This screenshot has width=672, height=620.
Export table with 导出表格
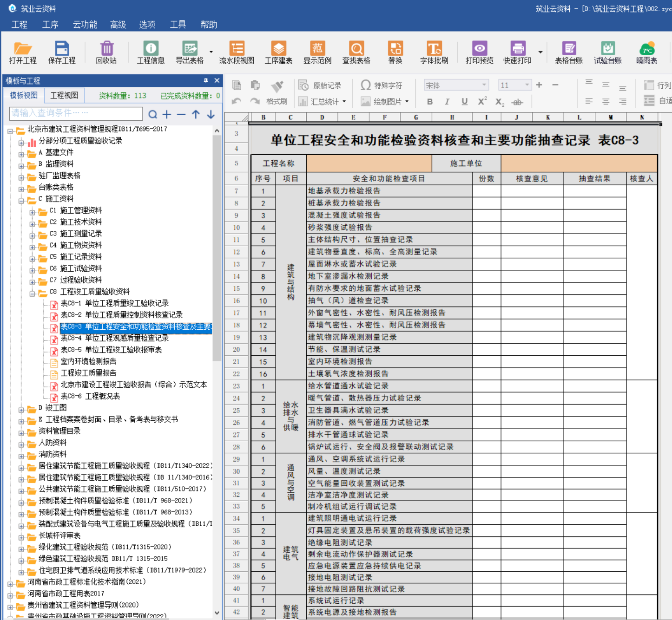pyautogui.click(x=190, y=52)
